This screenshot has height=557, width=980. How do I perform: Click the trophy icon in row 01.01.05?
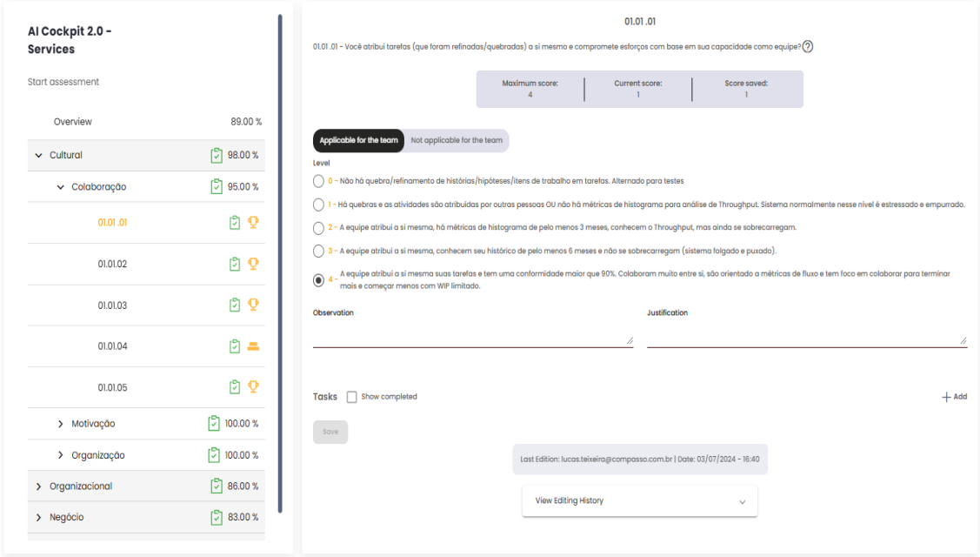(x=254, y=387)
